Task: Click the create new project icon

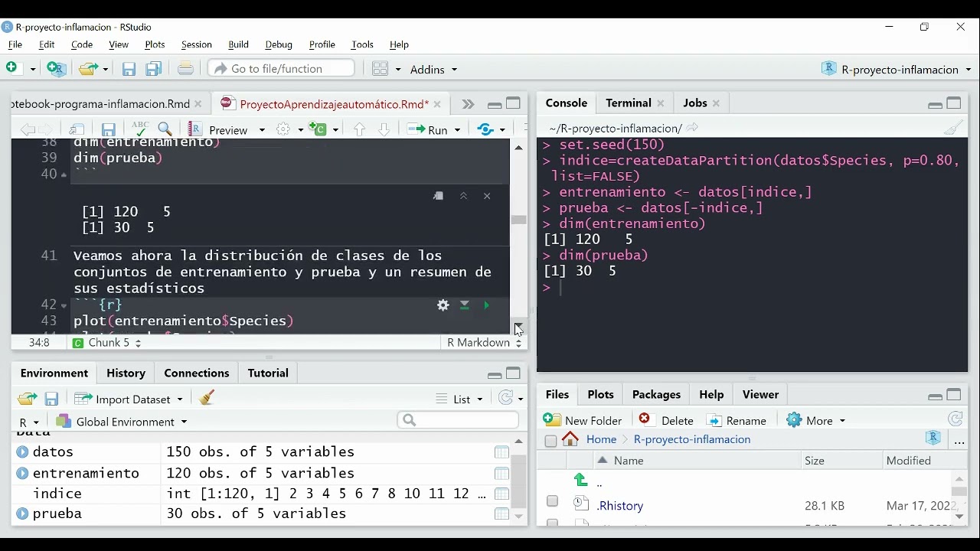Action: pos(57,69)
